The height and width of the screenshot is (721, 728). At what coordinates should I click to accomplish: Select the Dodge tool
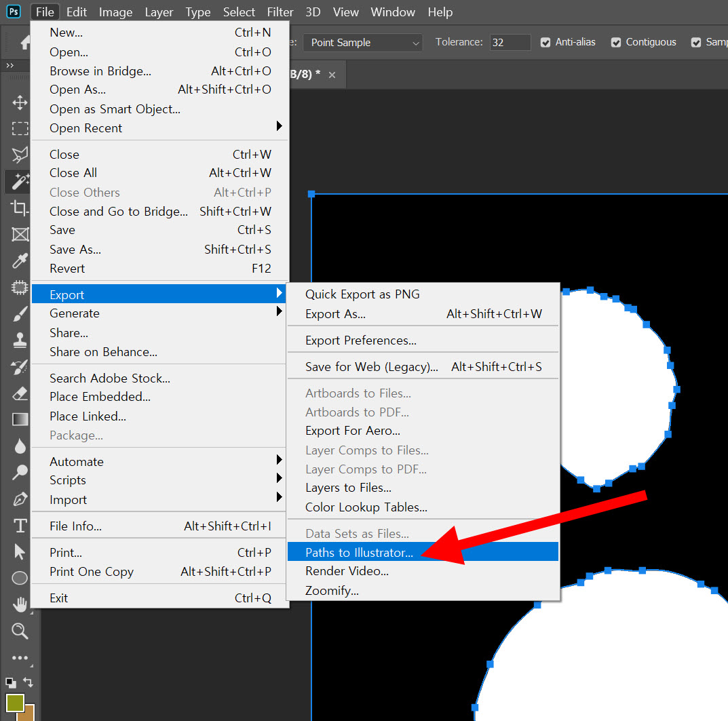[20, 473]
